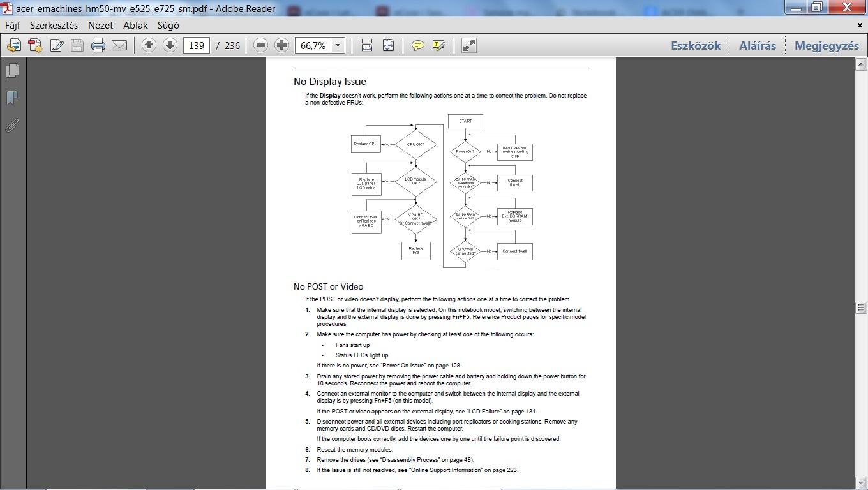Click 'Reseat the memory modules.' step text
868x490 pixels.
pyautogui.click(x=355, y=450)
